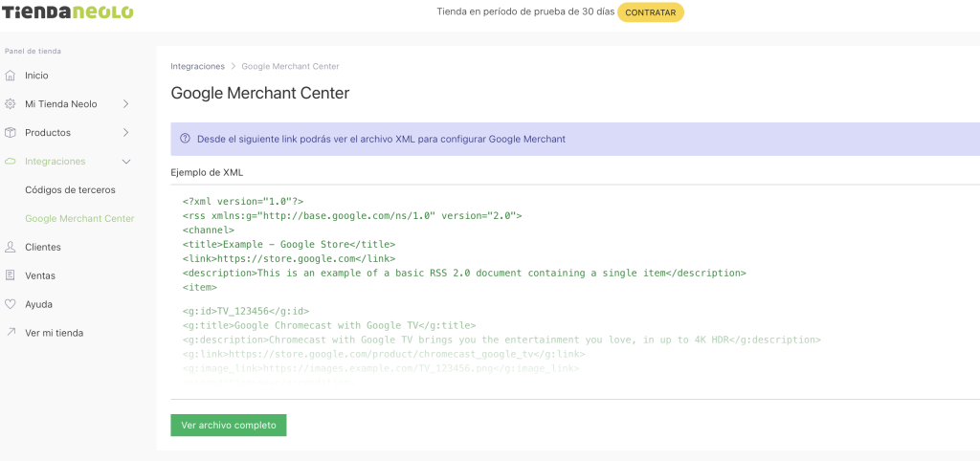The height and width of the screenshot is (461, 980).
Task: Click the item tag code line
Action: click(x=200, y=287)
